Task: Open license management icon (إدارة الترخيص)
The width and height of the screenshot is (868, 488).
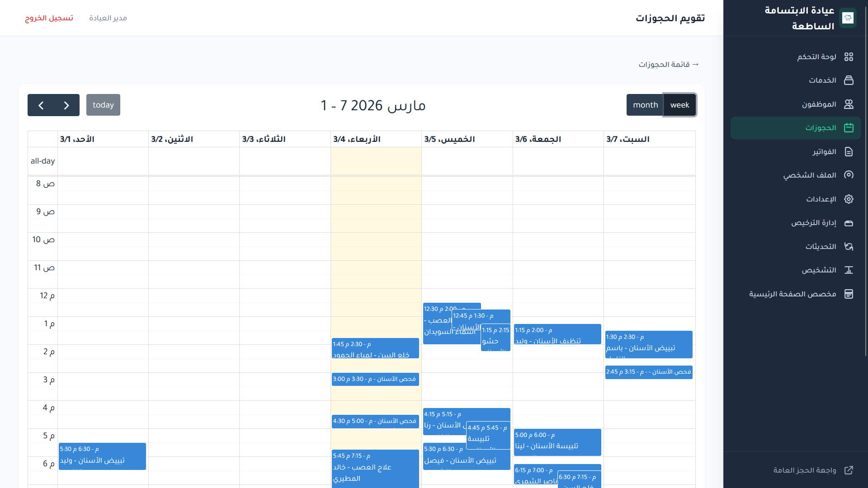Action: (849, 223)
